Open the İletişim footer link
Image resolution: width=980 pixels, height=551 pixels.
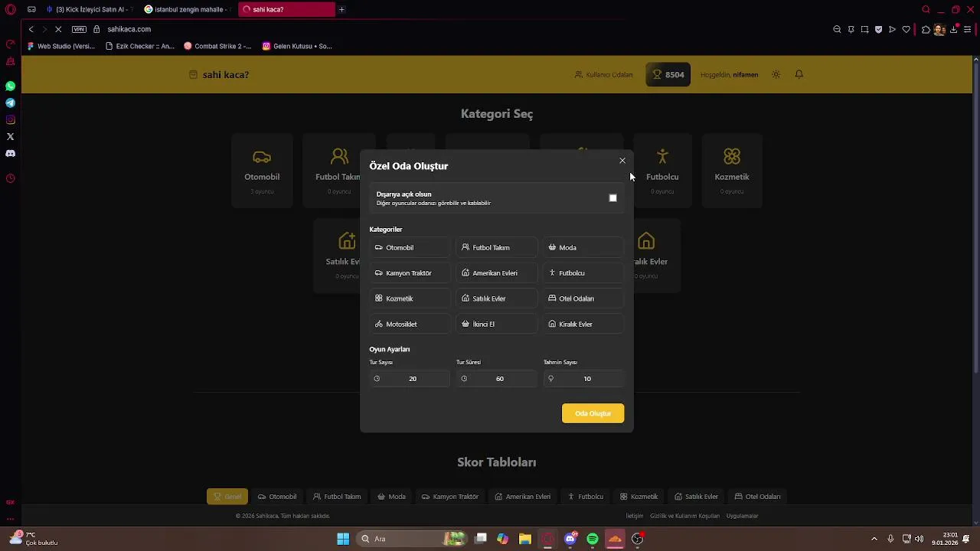[635, 516]
